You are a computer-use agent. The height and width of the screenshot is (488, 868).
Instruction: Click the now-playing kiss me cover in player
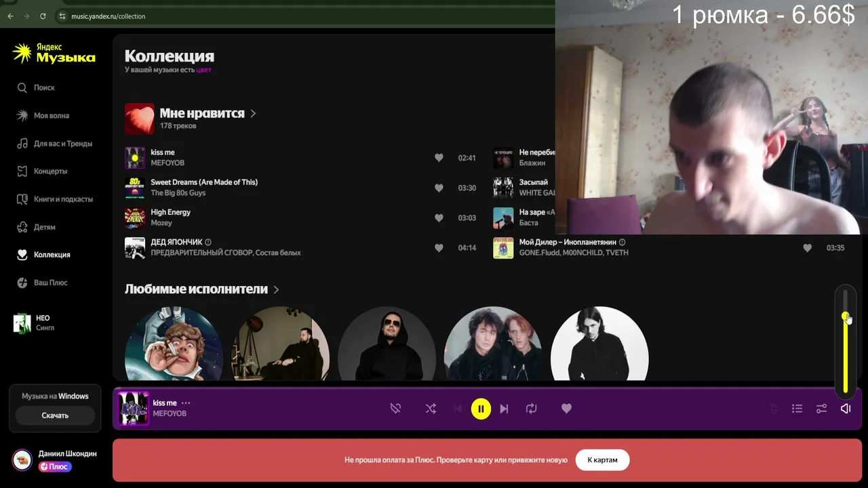tap(134, 409)
